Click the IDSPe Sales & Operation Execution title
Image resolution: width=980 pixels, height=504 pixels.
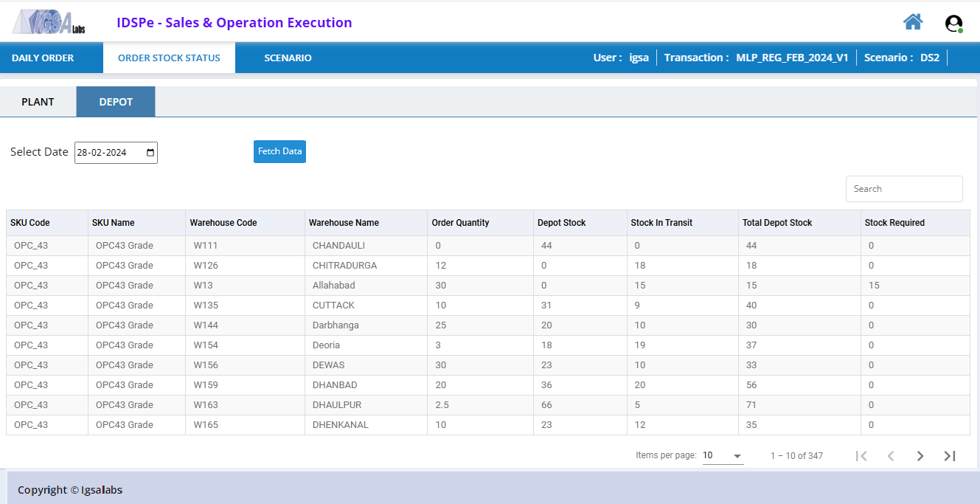234,23
